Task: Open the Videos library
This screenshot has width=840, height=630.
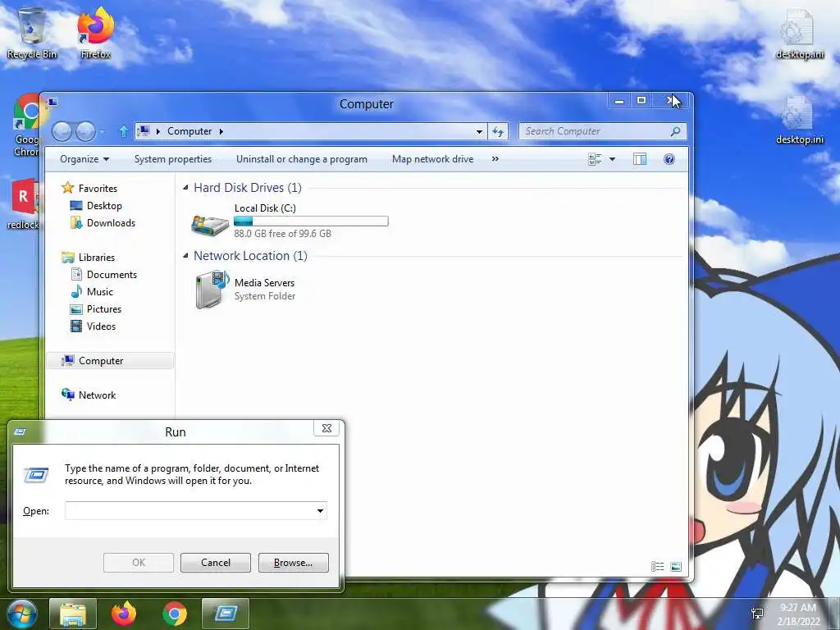Action: [101, 326]
